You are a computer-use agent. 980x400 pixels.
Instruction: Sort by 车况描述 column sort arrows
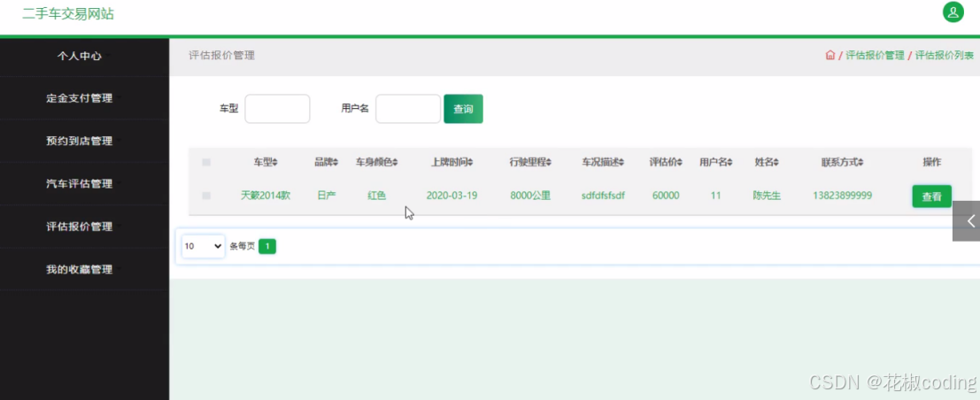pos(621,163)
